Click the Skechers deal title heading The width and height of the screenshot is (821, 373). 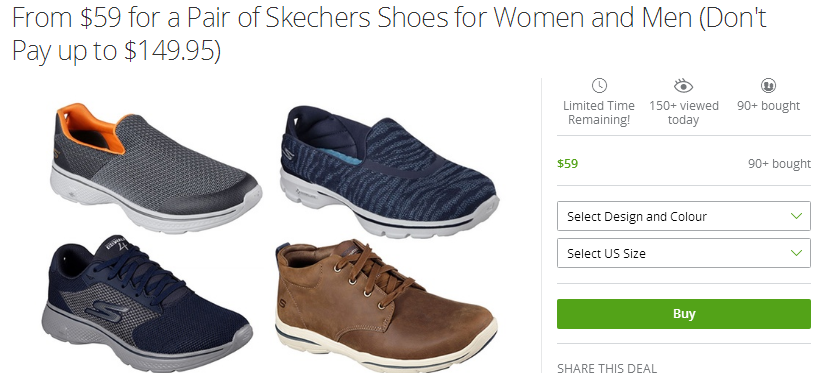coord(389,34)
